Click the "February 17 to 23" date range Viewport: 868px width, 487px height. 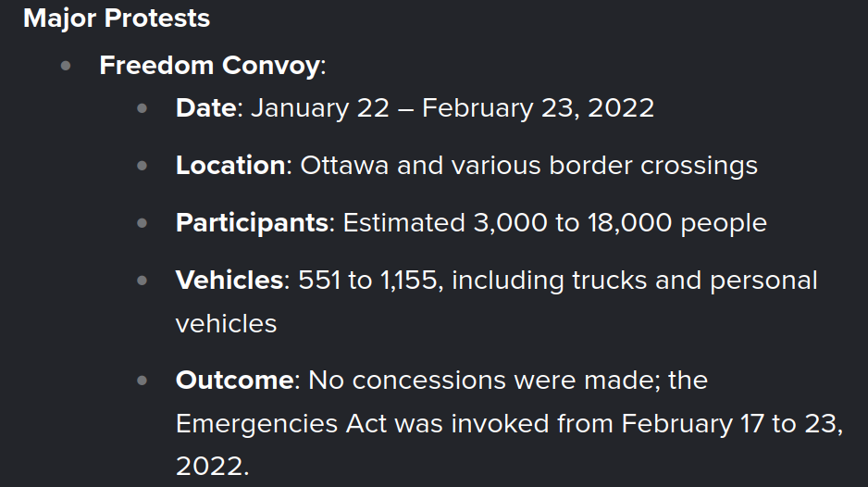pyautogui.click(x=730, y=423)
